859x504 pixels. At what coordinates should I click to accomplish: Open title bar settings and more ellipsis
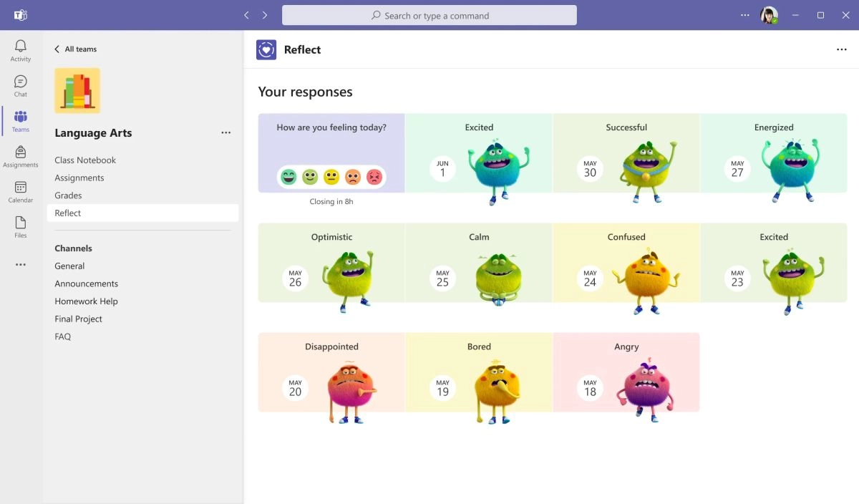(x=745, y=15)
